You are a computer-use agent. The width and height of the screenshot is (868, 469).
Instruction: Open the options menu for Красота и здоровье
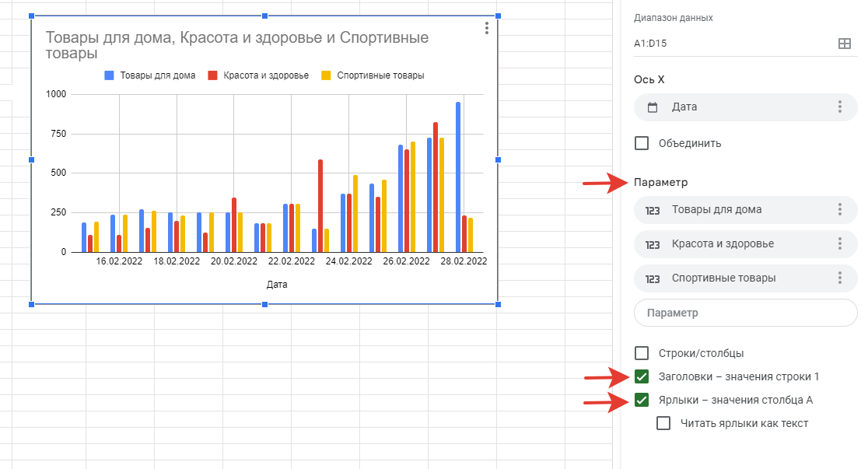pyautogui.click(x=840, y=244)
